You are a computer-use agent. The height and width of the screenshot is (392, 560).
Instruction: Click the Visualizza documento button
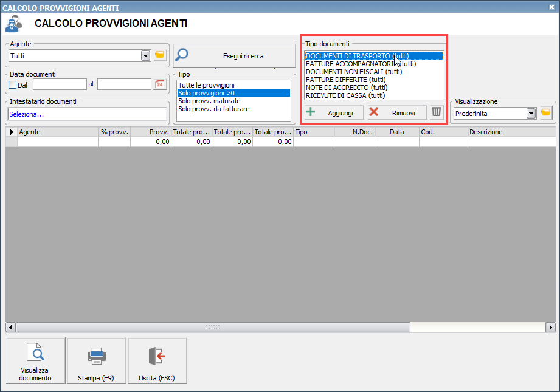36,360
